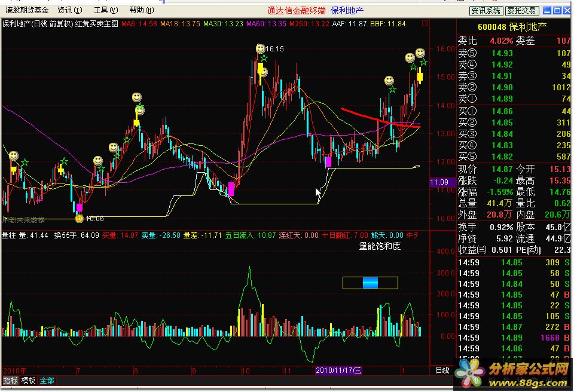Click the small red square icon at chart top-right
This screenshot has width=574, height=392.
click(425, 23)
